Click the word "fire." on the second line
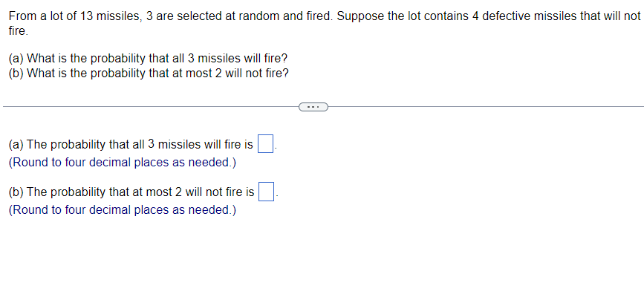Viewport: 644px width, 303px height. pos(19,31)
